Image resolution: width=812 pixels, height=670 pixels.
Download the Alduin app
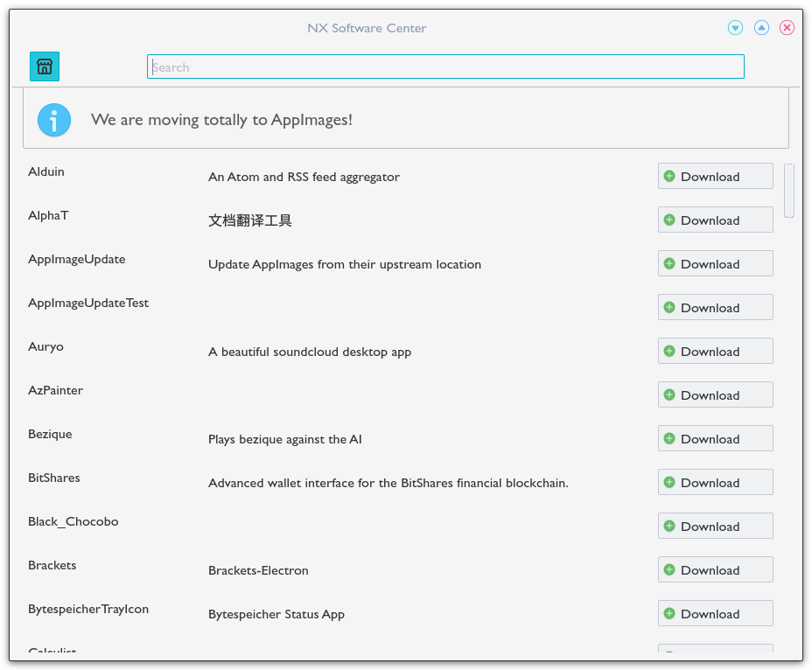(715, 176)
